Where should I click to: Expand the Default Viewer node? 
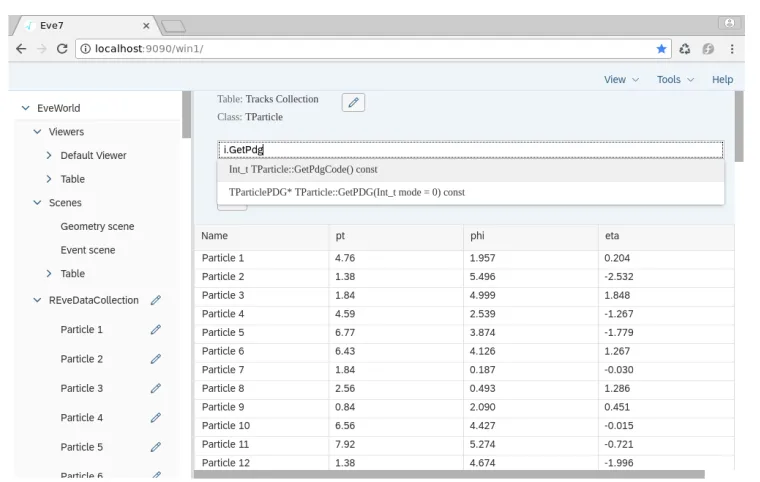pyautogui.click(x=48, y=155)
